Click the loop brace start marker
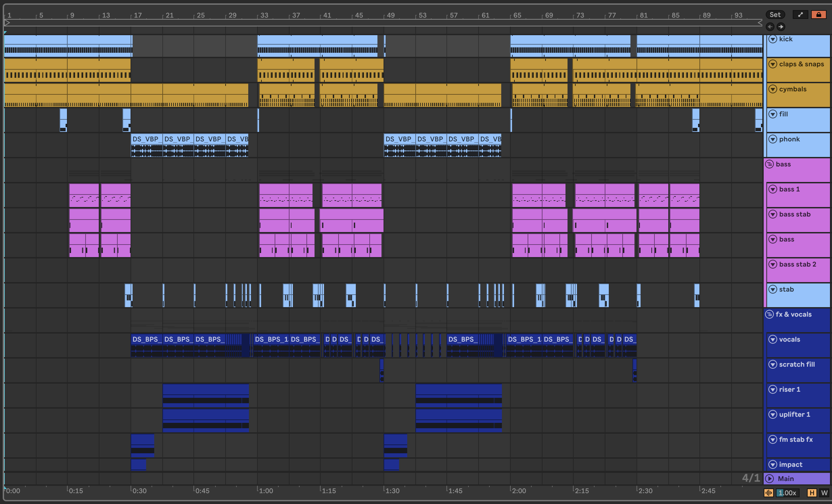 pyautogui.click(x=7, y=23)
